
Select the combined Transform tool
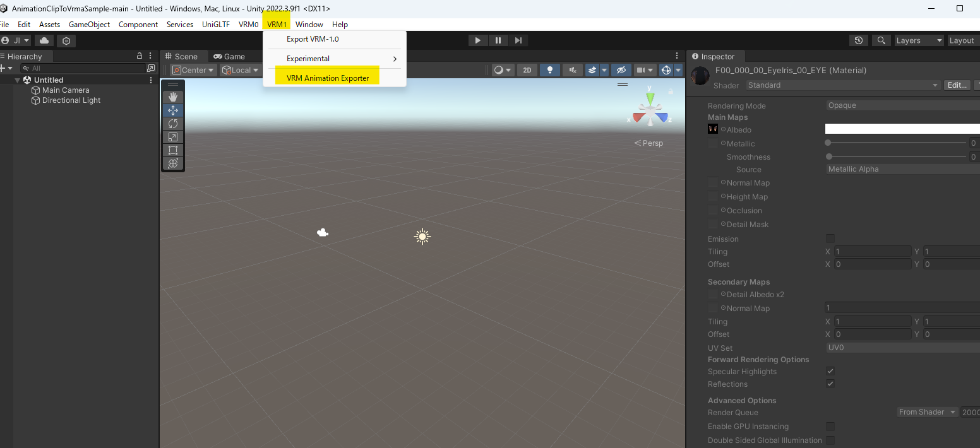coord(172,163)
